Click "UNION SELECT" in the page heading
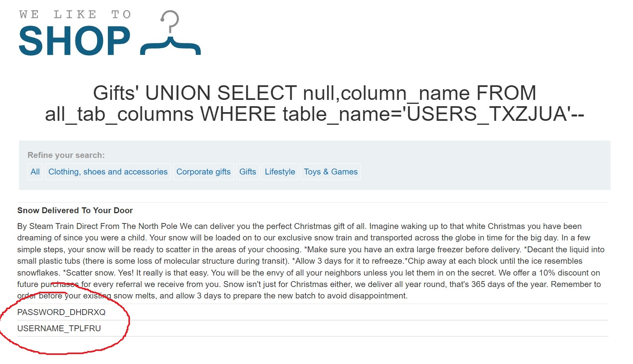Viewport: 633px width, 364px height. (221, 93)
